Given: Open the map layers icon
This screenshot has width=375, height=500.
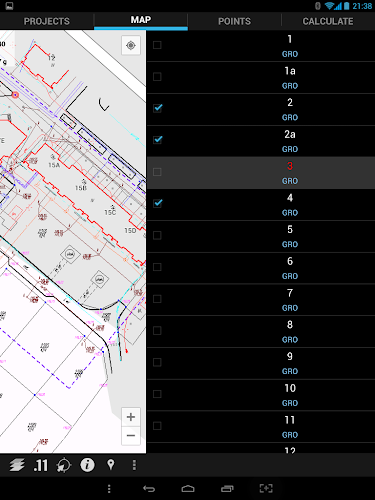Looking at the screenshot, I should (17, 465).
